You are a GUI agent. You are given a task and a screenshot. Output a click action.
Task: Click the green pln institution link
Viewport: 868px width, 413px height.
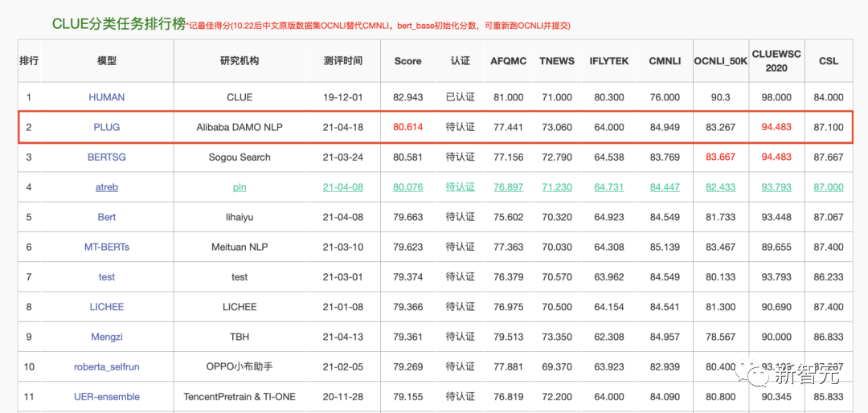[x=240, y=187]
